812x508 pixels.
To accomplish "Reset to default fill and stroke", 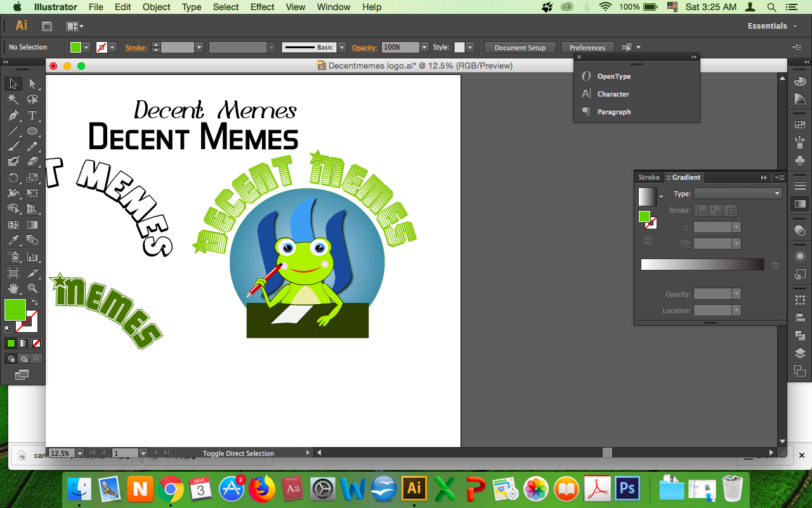I will pyautogui.click(x=8, y=329).
